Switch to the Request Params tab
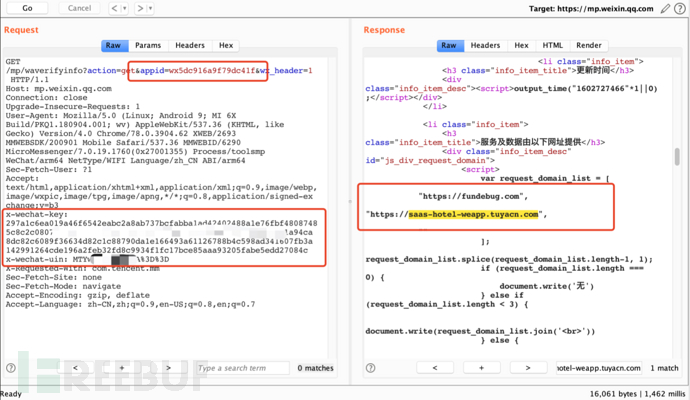Image resolution: width=690 pixels, height=400 pixels. click(x=148, y=45)
